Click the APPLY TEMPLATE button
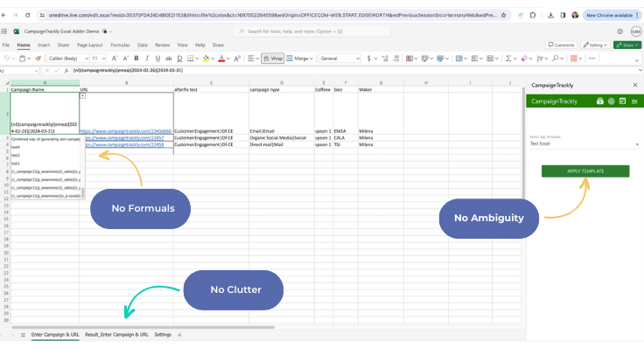Viewport: 644px width, 362px height. [584, 171]
